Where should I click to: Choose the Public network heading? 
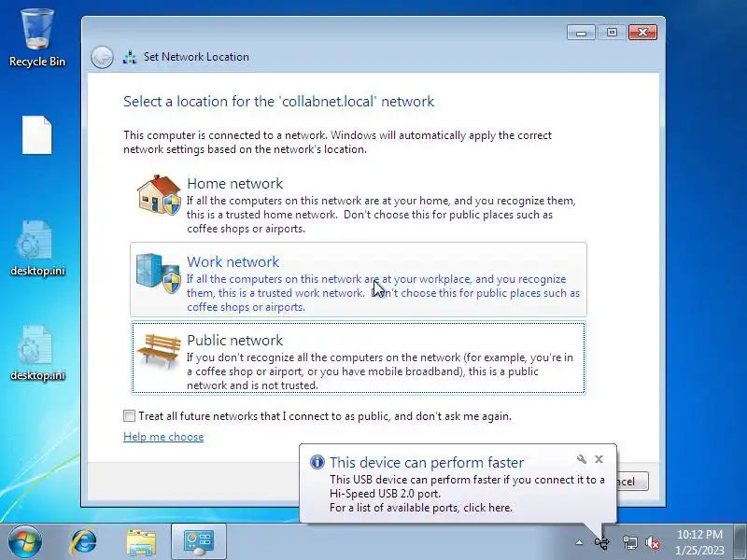[235, 340]
